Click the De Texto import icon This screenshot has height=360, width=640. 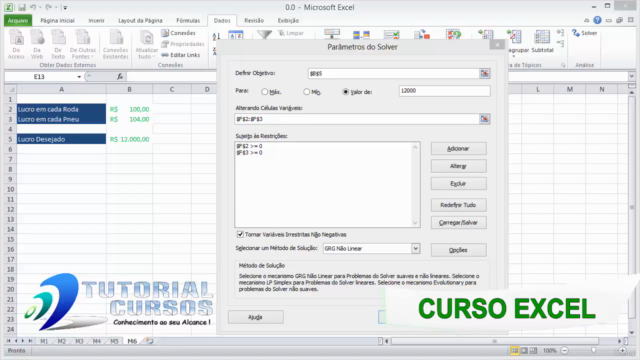[x=58, y=44]
